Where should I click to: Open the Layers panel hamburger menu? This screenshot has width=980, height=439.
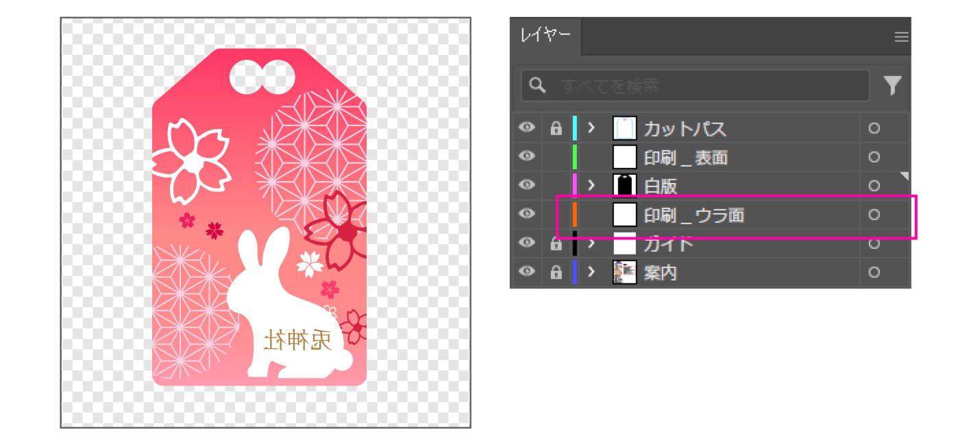point(901,37)
